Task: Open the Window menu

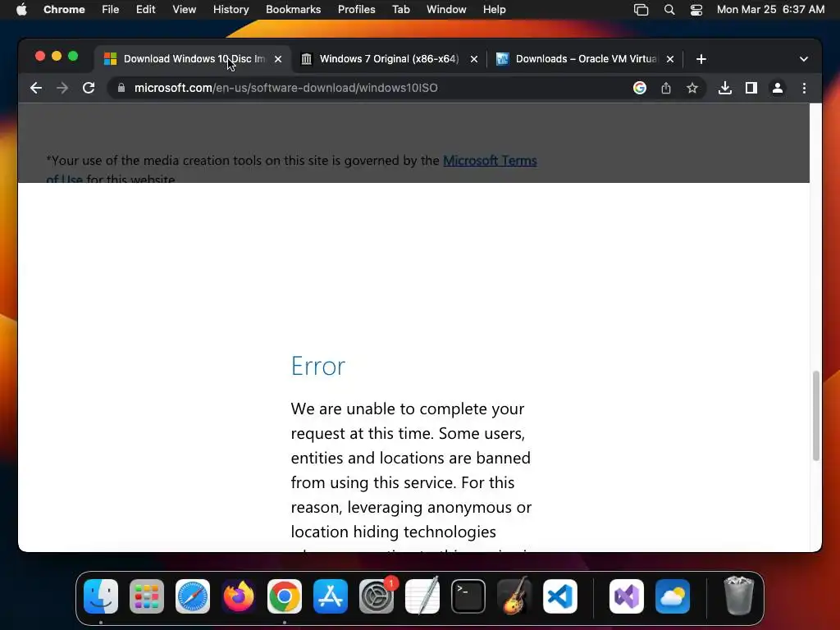Action: pyautogui.click(x=446, y=10)
